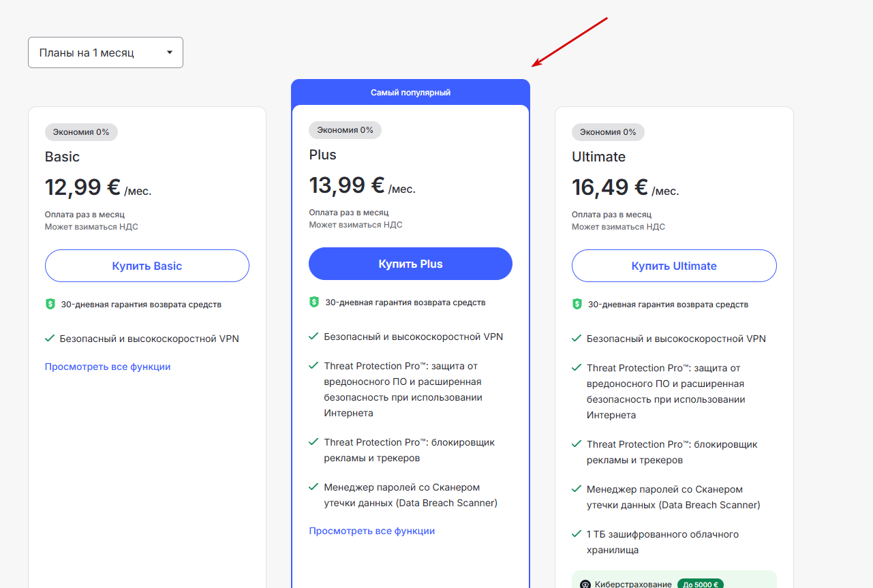Viewport: 873px width, 588px height.
Task: Click 'Безопасный и высокоскоростной VPN' text in Plus card
Action: coord(414,337)
